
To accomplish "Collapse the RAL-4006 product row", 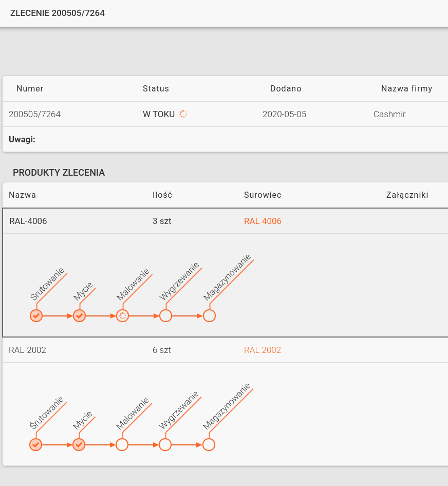I will point(28,221).
